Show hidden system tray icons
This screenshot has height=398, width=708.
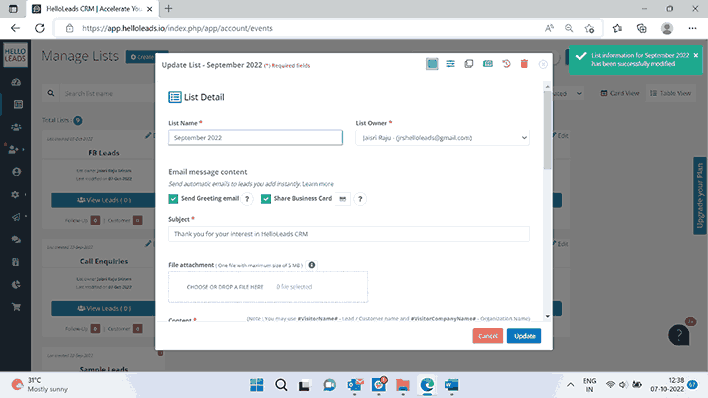coord(570,385)
